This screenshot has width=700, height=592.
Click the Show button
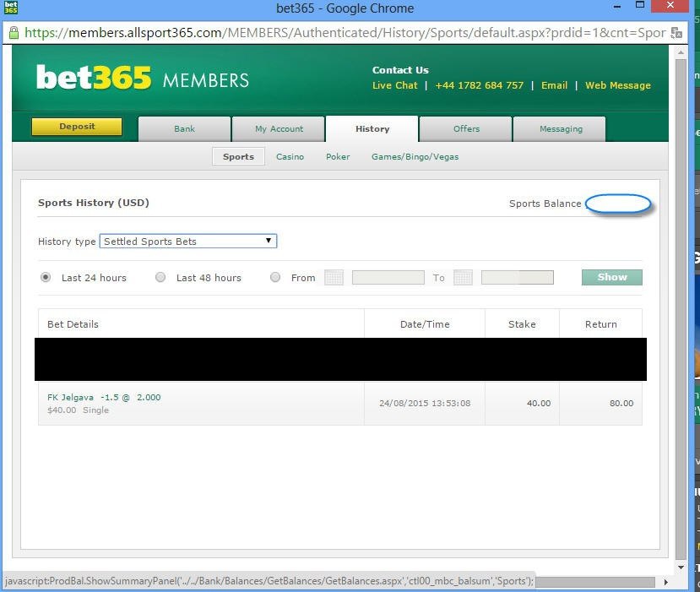(x=611, y=277)
